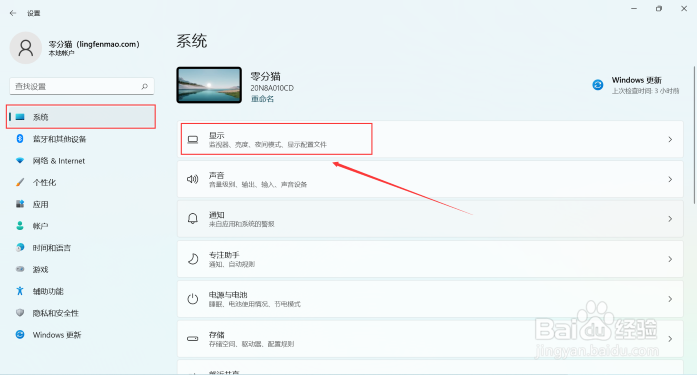The height and width of the screenshot is (375, 697).
Task: Click the 零分猫 account name
Action: 94,44
